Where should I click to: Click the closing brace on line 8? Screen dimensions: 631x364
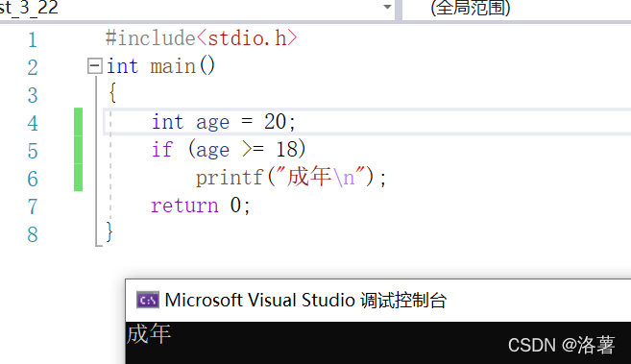[x=109, y=231]
